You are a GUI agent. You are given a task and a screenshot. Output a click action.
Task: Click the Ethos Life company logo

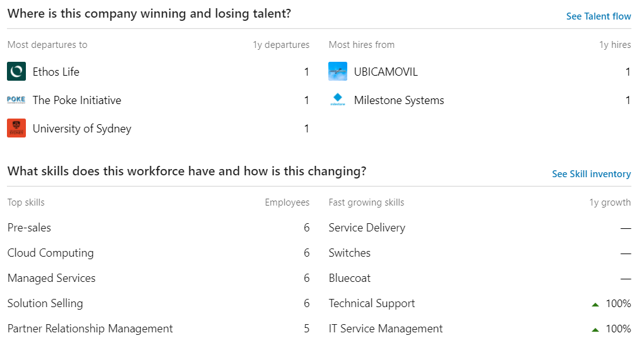coord(16,71)
